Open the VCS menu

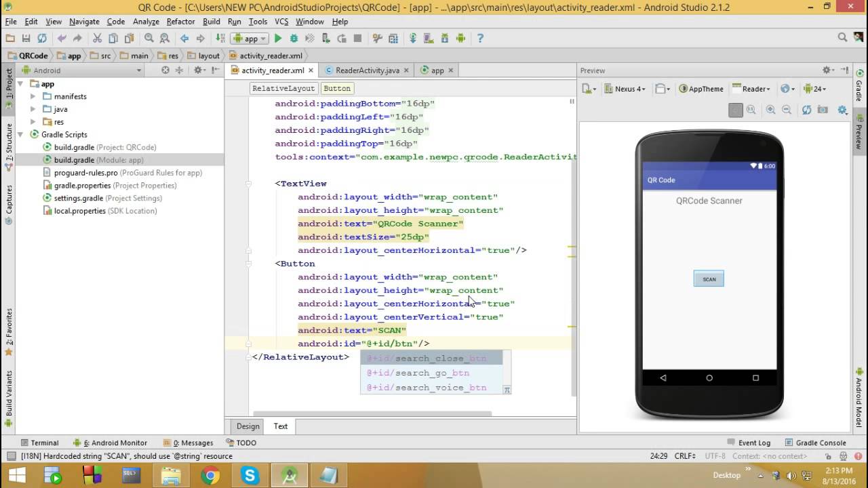click(281, 22)
